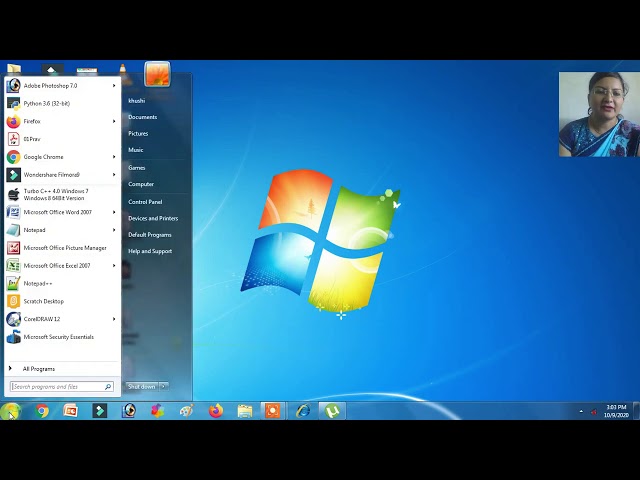640x480 pixels.
Task: Open Photoshop from the taskbar
Action: click(x=129, y=411)
